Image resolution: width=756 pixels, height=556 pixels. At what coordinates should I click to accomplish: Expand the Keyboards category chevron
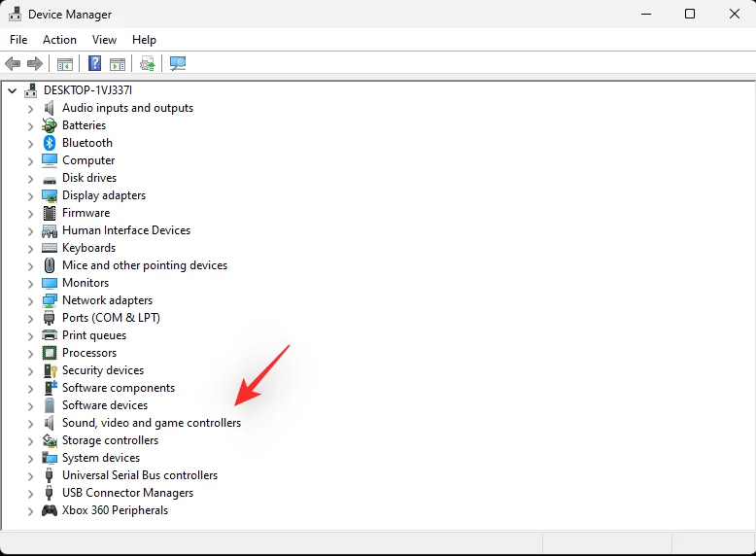pos(30,249)
